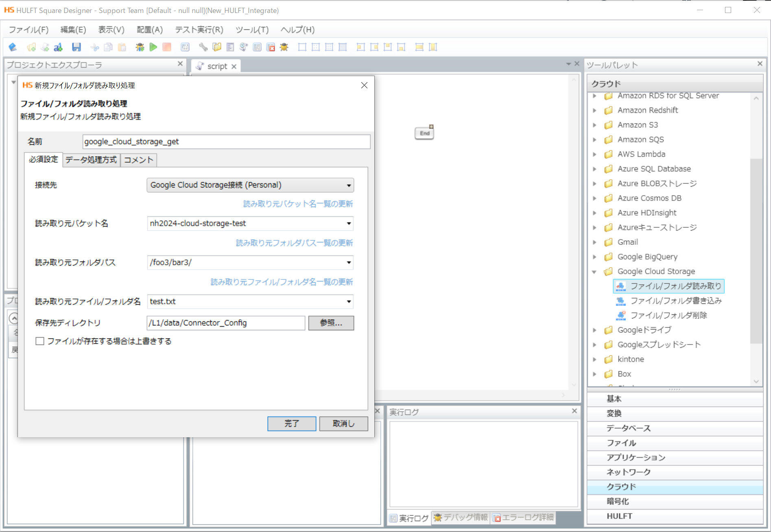Click 読み取り元バケット名一覧の更新 link
Screen dimensions: 771x532
(298, 204)
